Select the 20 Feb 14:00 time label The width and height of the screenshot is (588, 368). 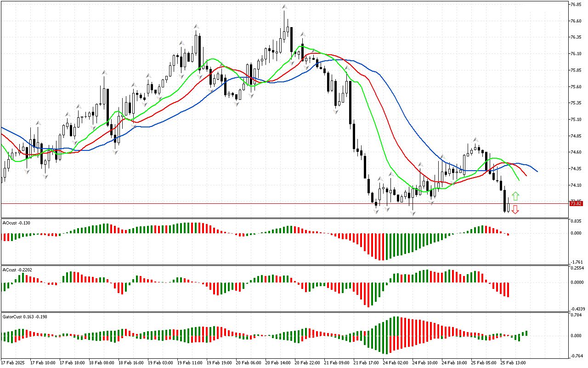coord(278,362)
